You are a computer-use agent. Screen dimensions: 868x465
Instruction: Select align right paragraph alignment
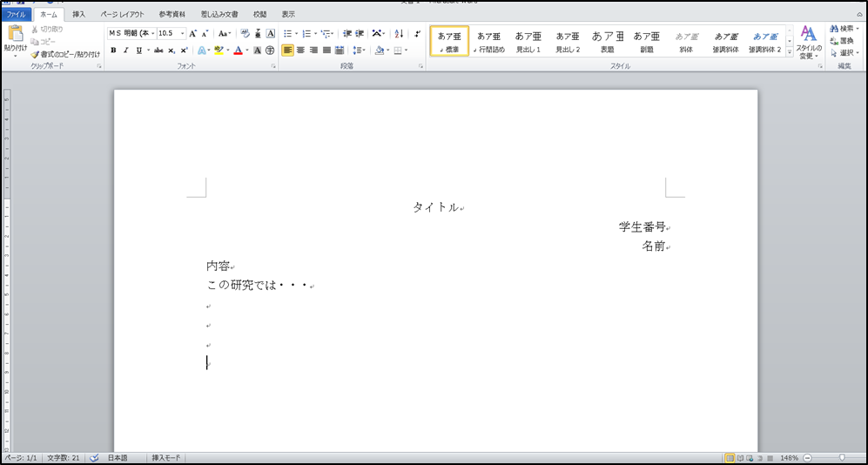(313, 51)
